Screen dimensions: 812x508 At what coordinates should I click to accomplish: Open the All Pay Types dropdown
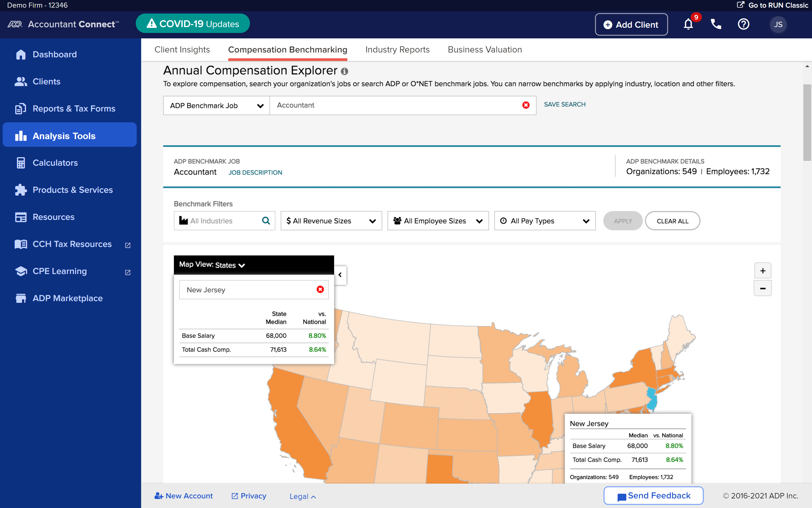[x=545, y=221]
